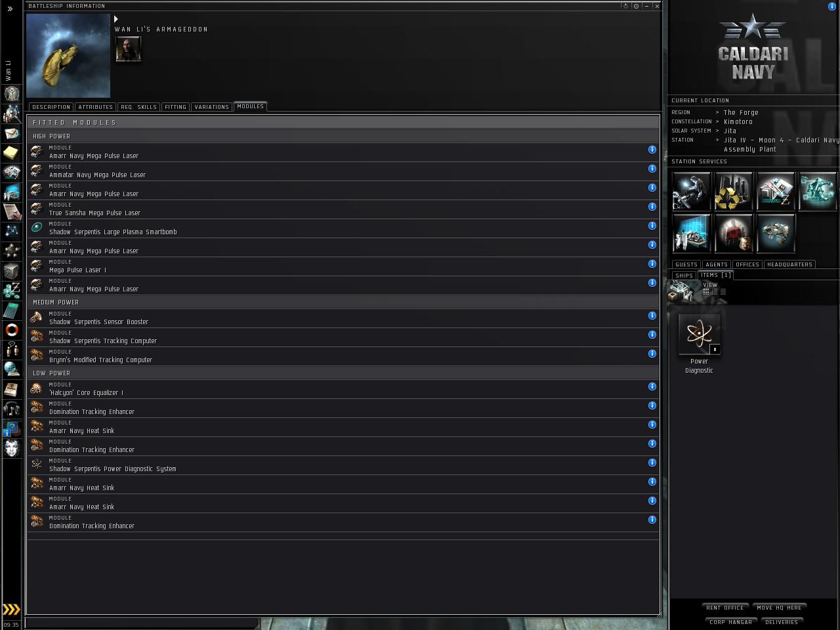Click The Forge region name
The width and height of the screenshot is (840, 630).
[x=741, y=113]
